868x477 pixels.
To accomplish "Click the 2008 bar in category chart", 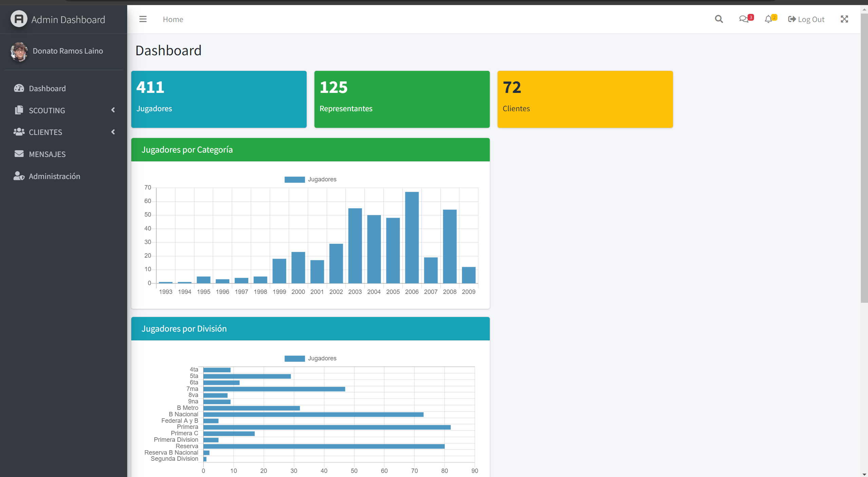I will click(x=450, y=246).
